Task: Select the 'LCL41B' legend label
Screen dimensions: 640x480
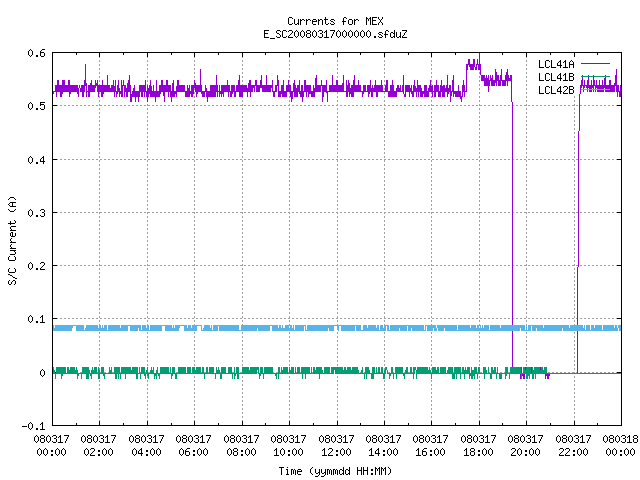Action: point(556,77)
